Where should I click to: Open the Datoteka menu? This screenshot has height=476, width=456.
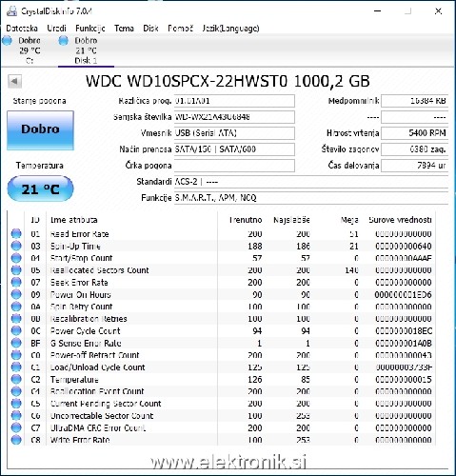click(22, 29)
